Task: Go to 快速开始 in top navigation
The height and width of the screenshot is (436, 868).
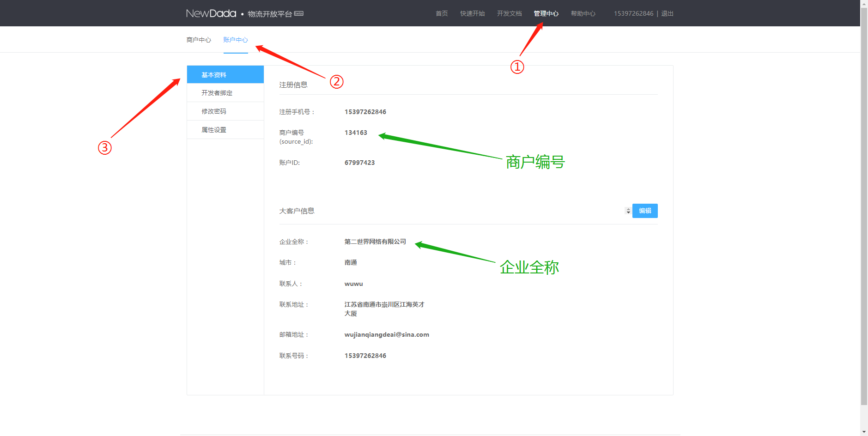Action: (472, 13)
